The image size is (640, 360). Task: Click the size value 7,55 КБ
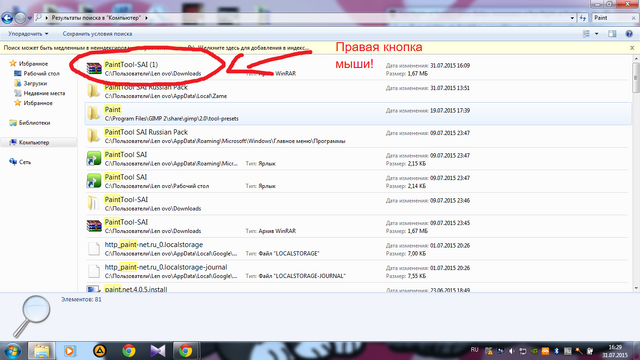pos(416,276)
